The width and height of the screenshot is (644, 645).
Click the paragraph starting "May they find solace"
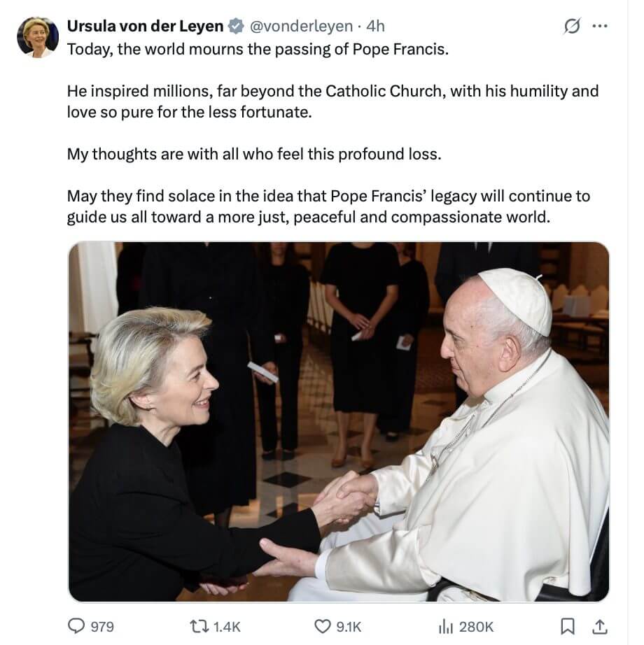tap(328, 206)
